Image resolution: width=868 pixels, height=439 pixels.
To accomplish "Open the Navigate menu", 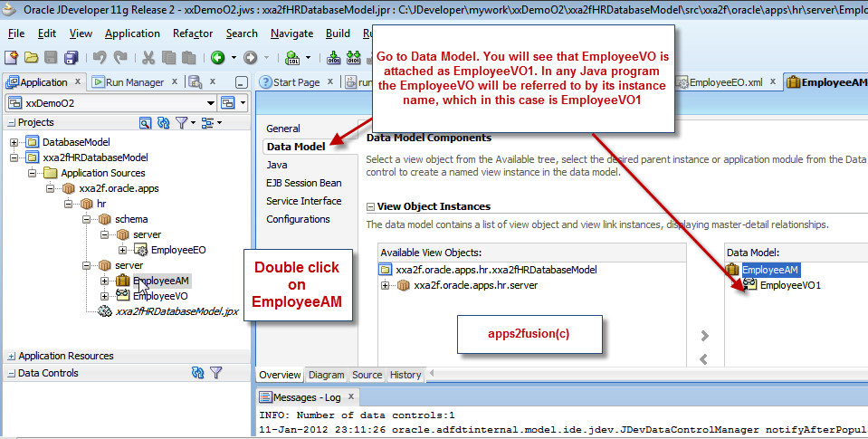I will [291, 33].
